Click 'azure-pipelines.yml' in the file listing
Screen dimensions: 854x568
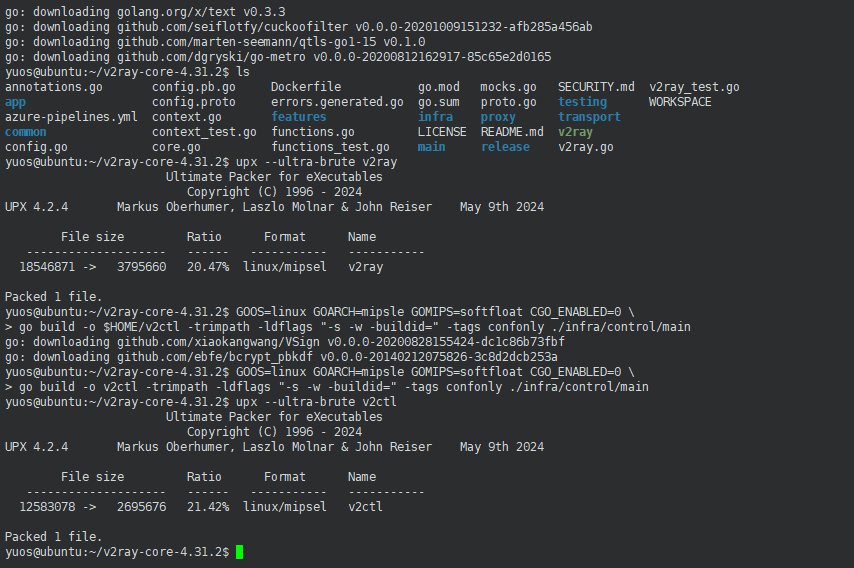(72, 117)
